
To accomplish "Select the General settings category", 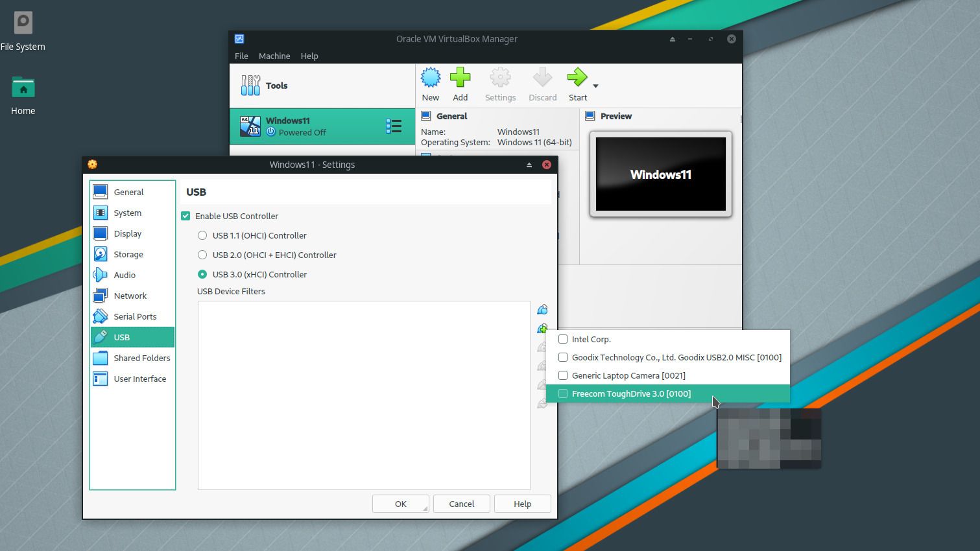I will [132, 192].
